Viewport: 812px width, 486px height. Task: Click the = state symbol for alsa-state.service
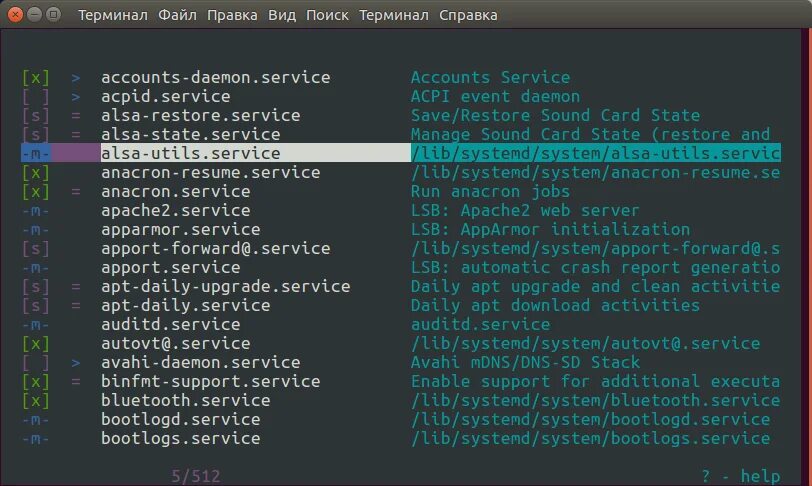(x=76, y=135)
